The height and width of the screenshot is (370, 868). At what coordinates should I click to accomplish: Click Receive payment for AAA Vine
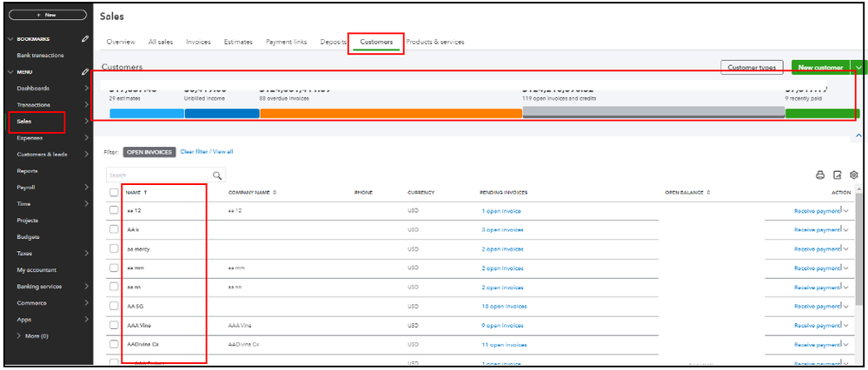coord(817,325)
